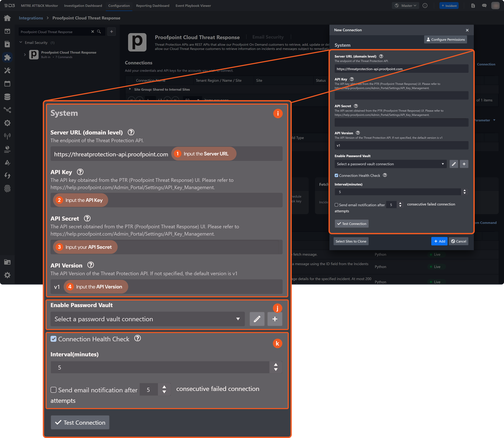504x438 pixels.
Task: Click the wrench tools sidebar icon
Action: [7, 70]
